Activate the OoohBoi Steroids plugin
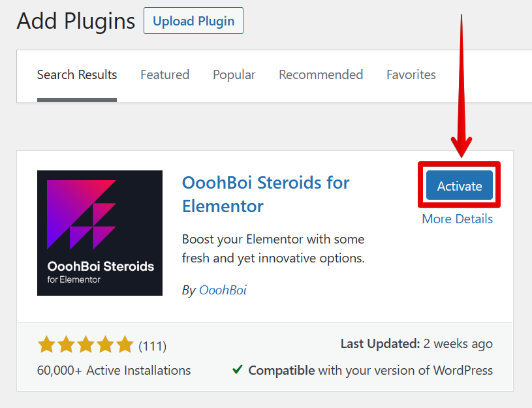532x408 pixels. coord(460,186)
